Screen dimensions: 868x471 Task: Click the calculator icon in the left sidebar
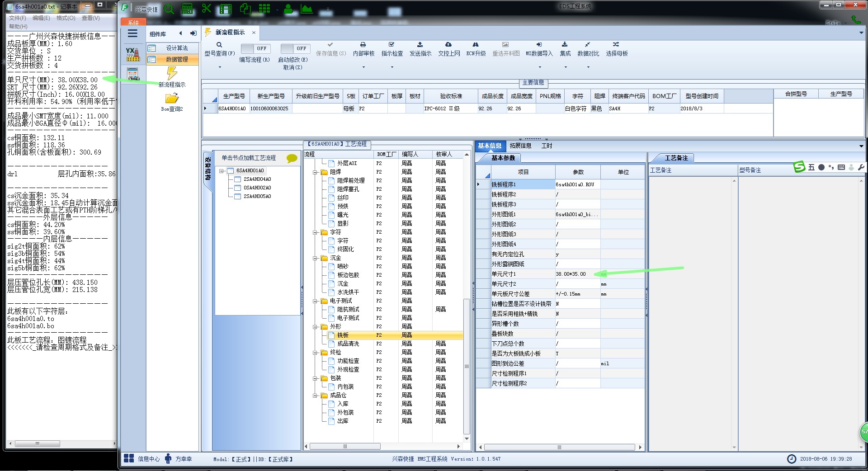133,74
